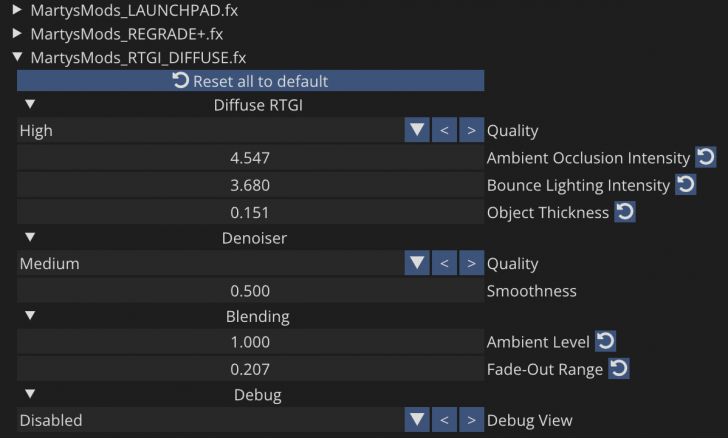Collapse the Debug section
The height and width of the screenshot is (438, 728).
pyautogui.click(x=30, y=394)
